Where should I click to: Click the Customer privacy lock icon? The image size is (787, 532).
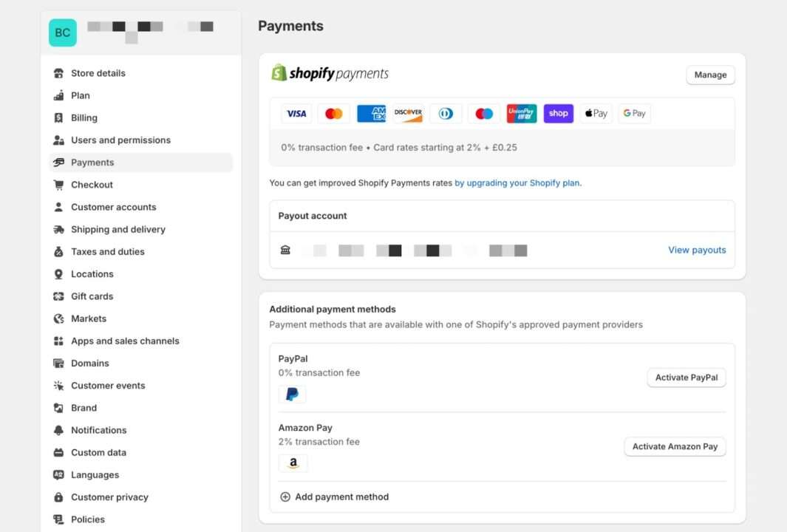click(x=58, y=497)
